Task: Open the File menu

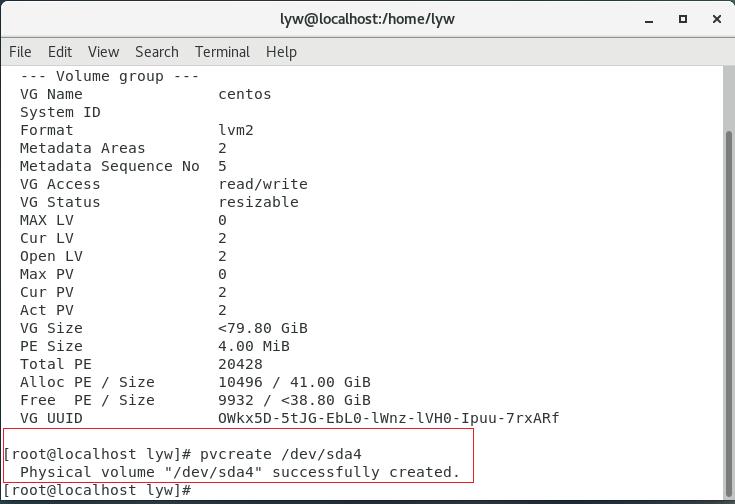Action: tap(20, 52)
